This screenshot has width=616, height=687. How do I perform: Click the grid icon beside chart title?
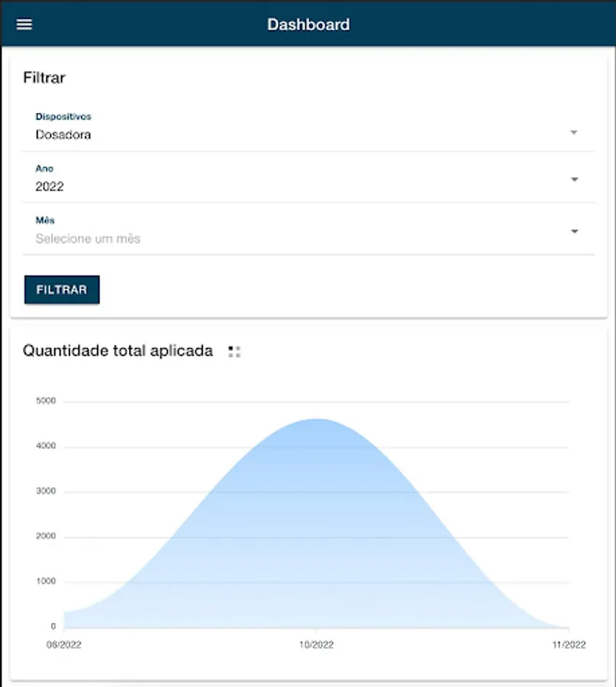point(234,352)
